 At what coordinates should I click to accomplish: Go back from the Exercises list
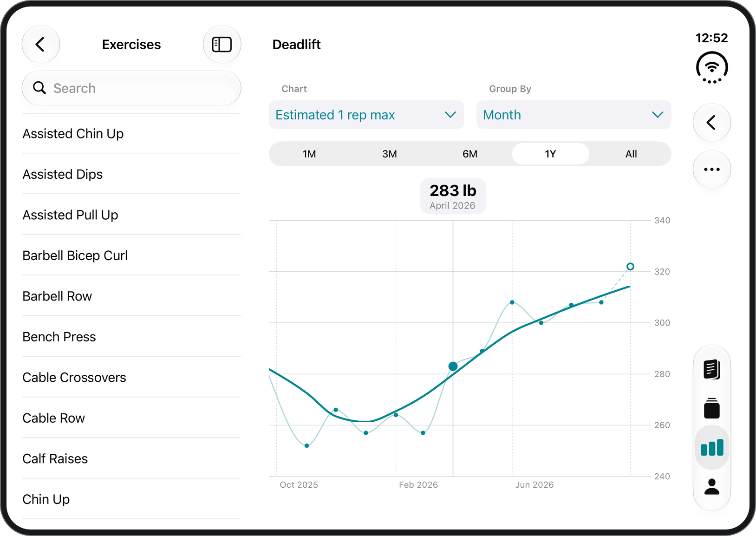pyautogui.click(x=40, y=45)
